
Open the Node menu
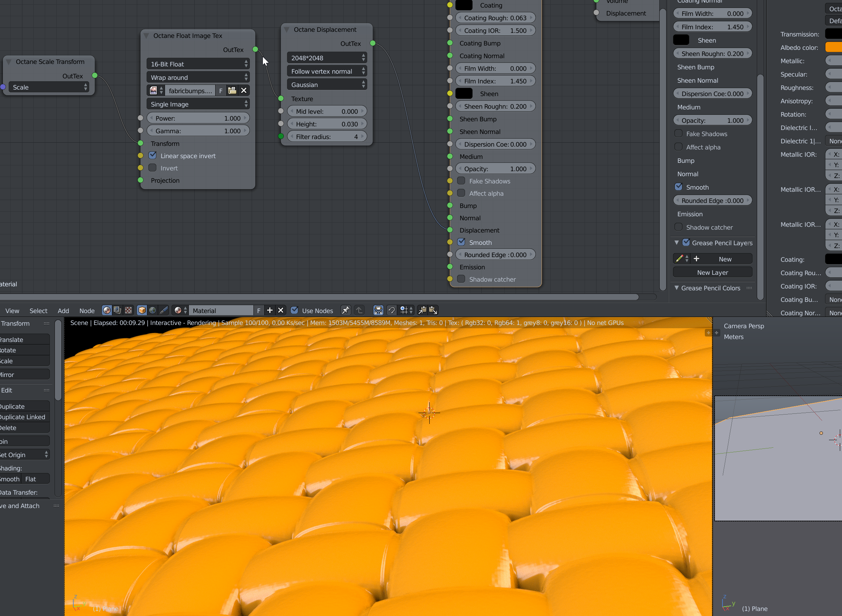87,311
